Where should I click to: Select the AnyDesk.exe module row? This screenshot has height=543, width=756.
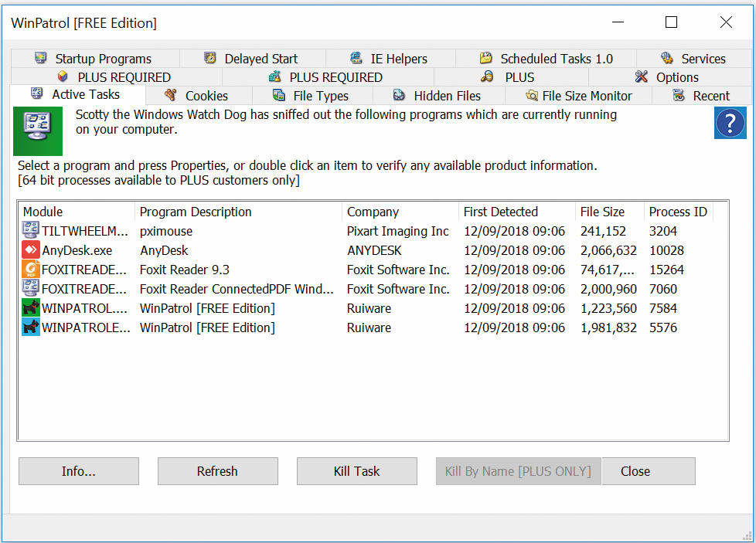click(x=77, y=250)
